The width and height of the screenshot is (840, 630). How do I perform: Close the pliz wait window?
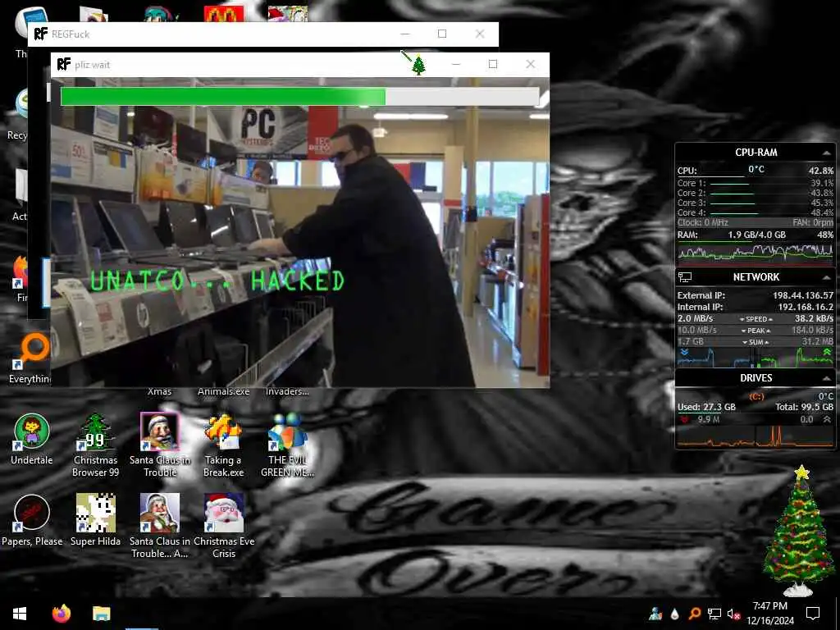(x=531, y=64)
